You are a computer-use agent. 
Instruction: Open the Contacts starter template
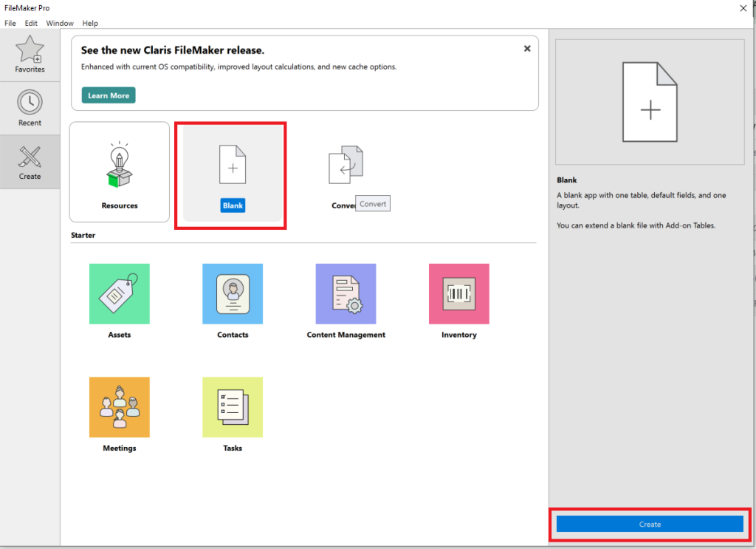click(x=232, y=293)
